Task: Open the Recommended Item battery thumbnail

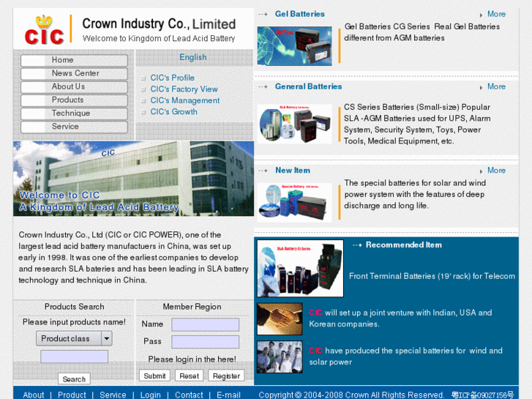Action: [x=300, y=268]
